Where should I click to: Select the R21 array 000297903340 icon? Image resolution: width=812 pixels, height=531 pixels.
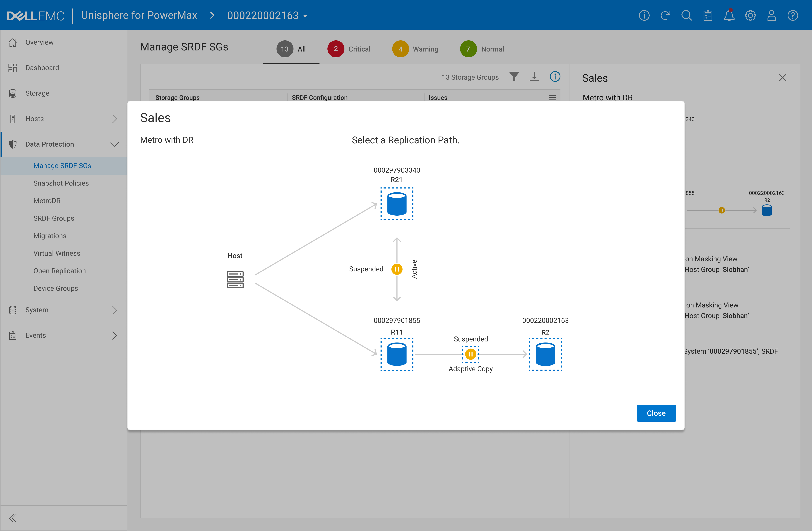coord(397,204)
